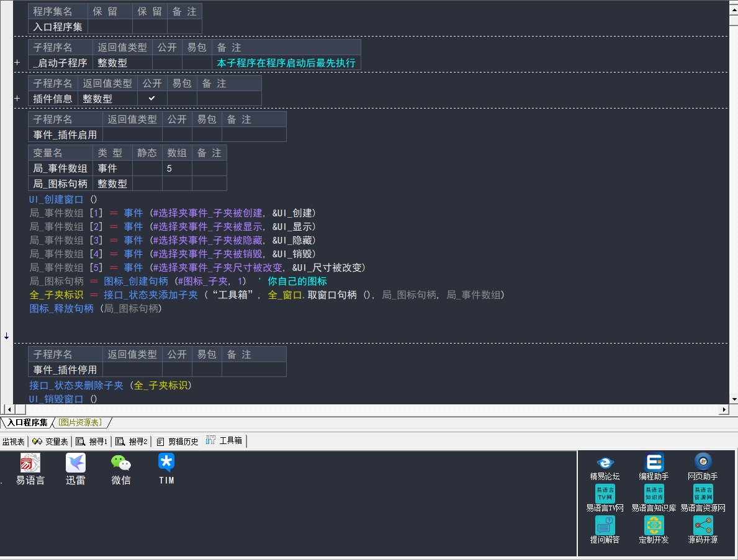738x560 pixels.
Task: Click the blue down arrow in the gutter
Action: 7,336
